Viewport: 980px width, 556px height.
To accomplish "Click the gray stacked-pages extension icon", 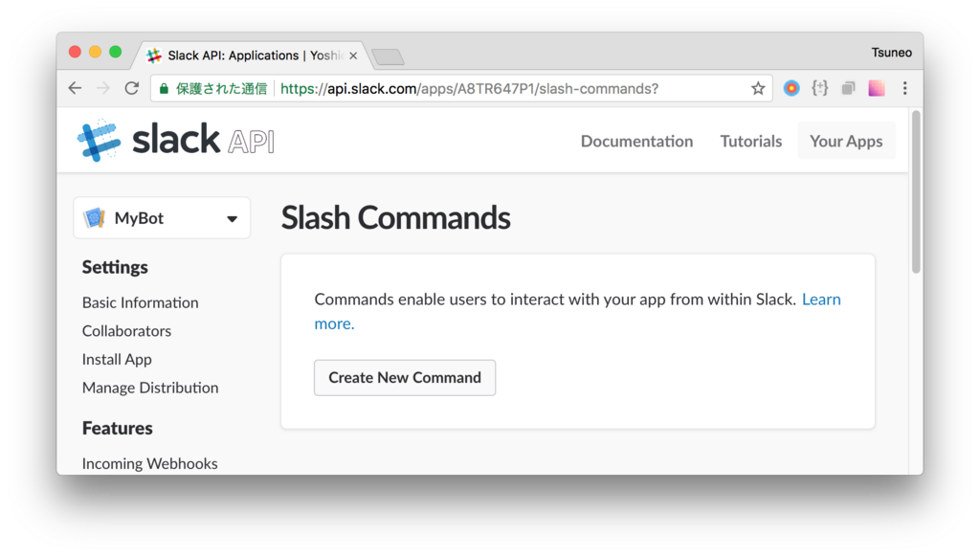I will [x=848, y=88].
